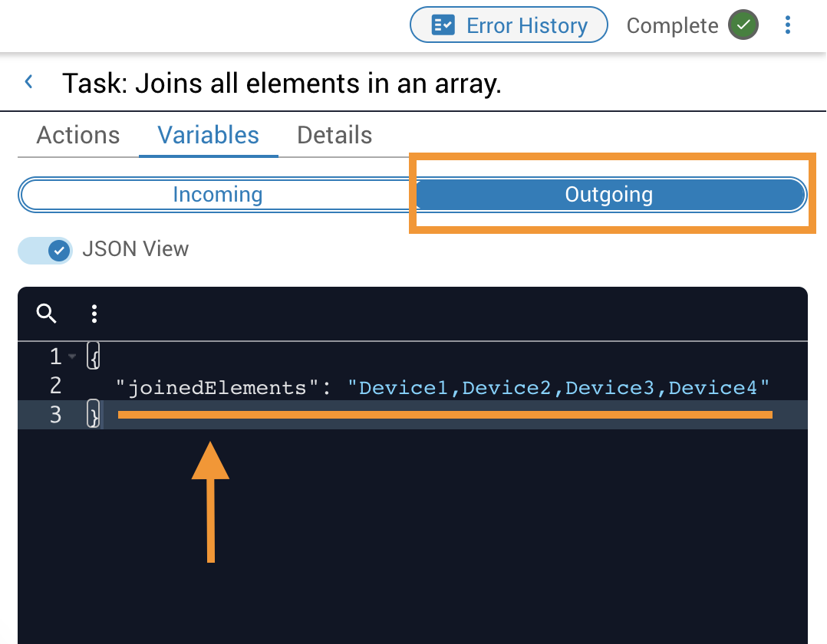
Task: Click the green Complete checkmark icon
Action: (x=743, y=25)
